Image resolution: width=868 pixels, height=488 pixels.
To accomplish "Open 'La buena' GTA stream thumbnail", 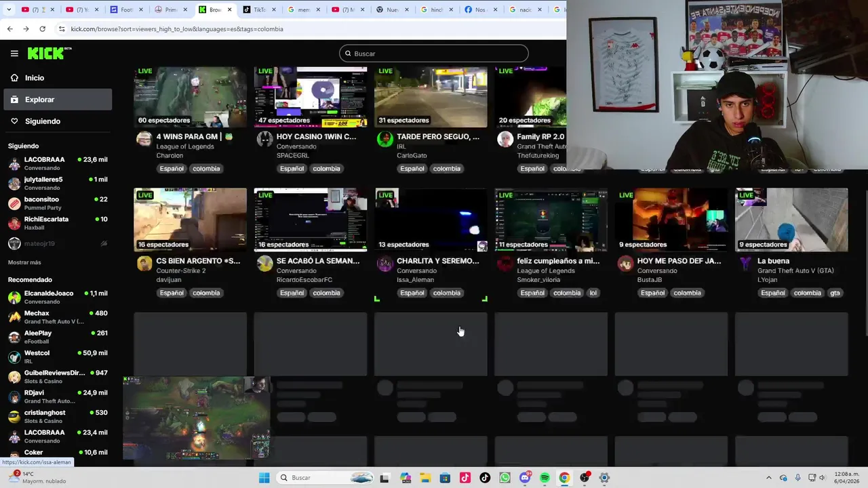I will [791, 220].
